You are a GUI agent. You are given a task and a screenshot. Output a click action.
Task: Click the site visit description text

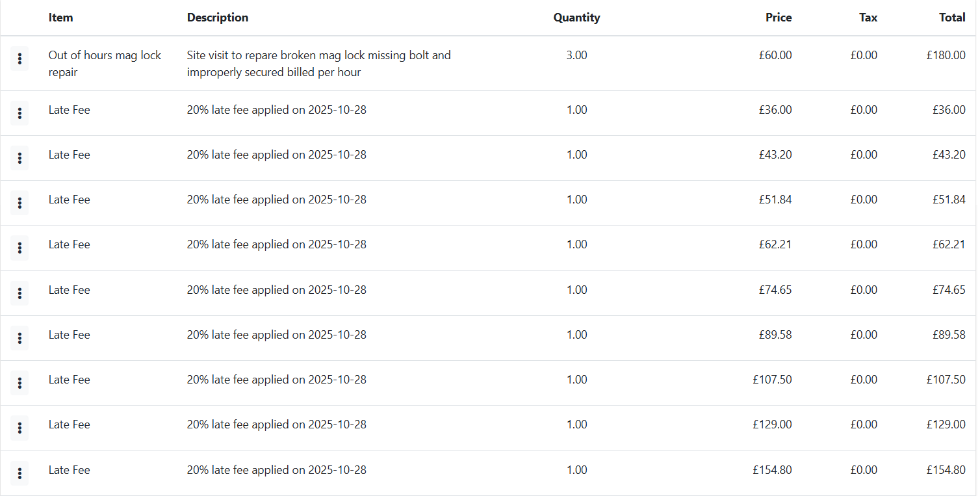coord(318,64)
